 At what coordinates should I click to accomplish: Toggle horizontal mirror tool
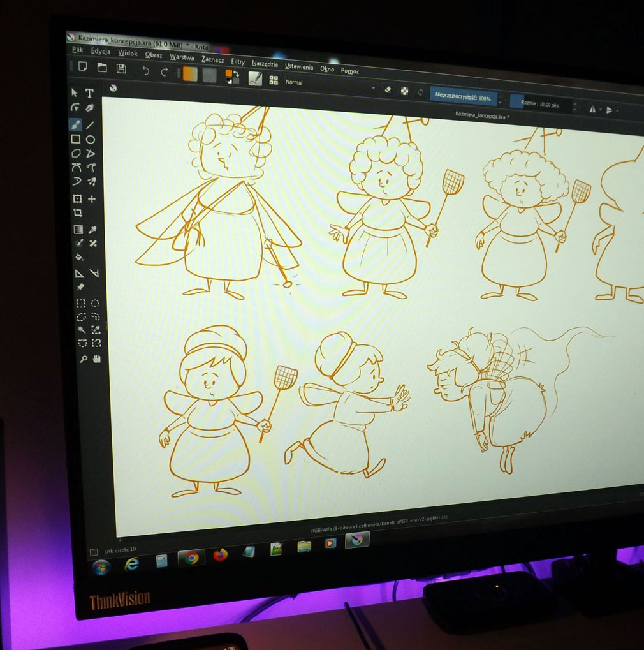pos(592,109)
